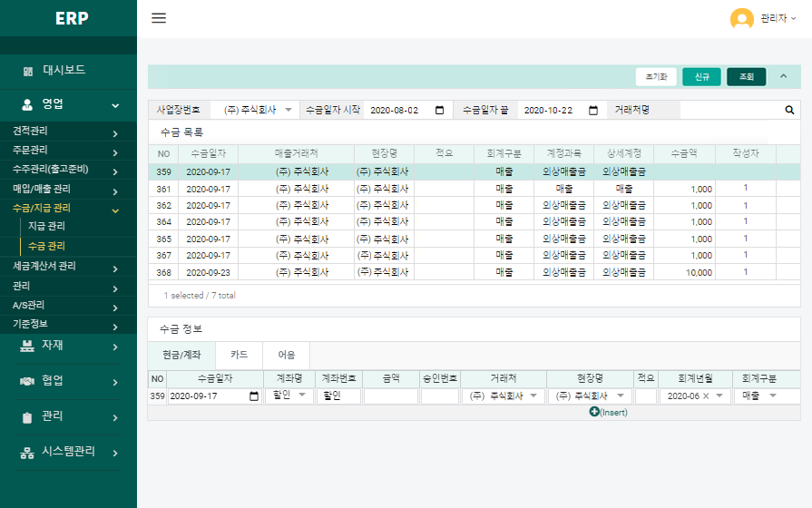
Task: Open the 회계년월 dropdown arrow
Action: (x=719, y=396)
